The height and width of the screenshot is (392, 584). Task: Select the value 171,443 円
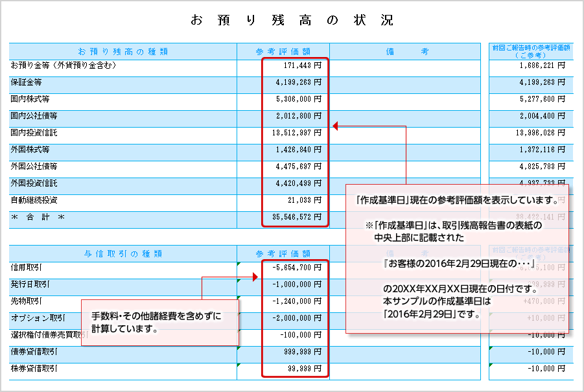[x=303, y=65]
